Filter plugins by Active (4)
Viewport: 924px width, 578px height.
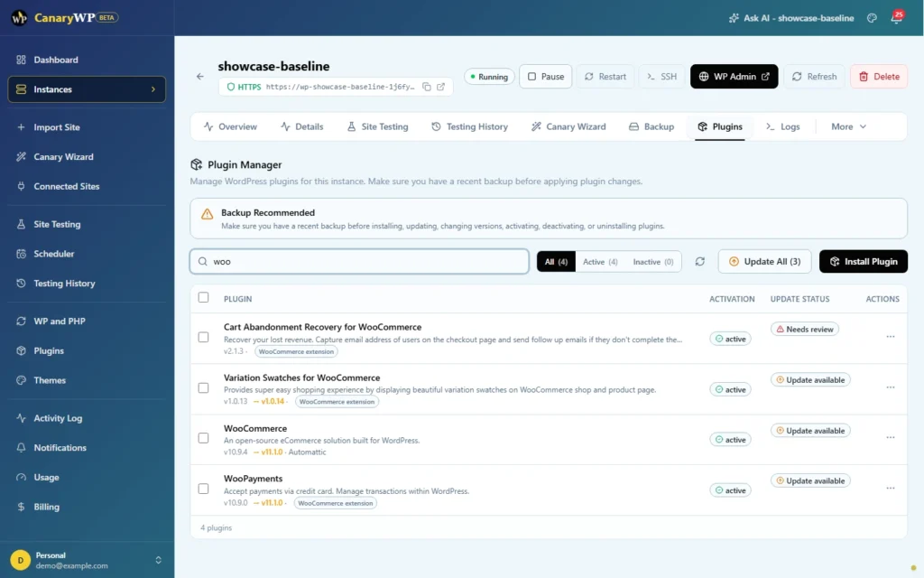coord(600,261)
